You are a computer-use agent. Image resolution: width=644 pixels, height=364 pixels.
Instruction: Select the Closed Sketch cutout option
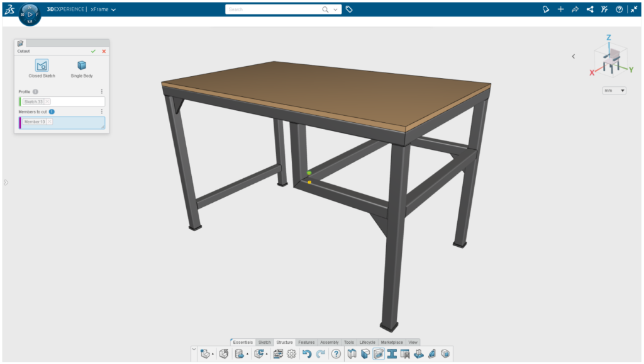42,65
